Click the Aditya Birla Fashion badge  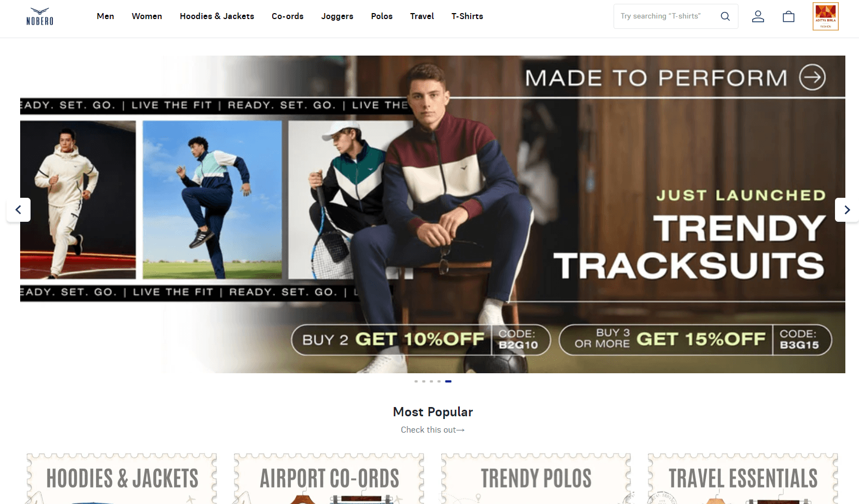(825, 16)
